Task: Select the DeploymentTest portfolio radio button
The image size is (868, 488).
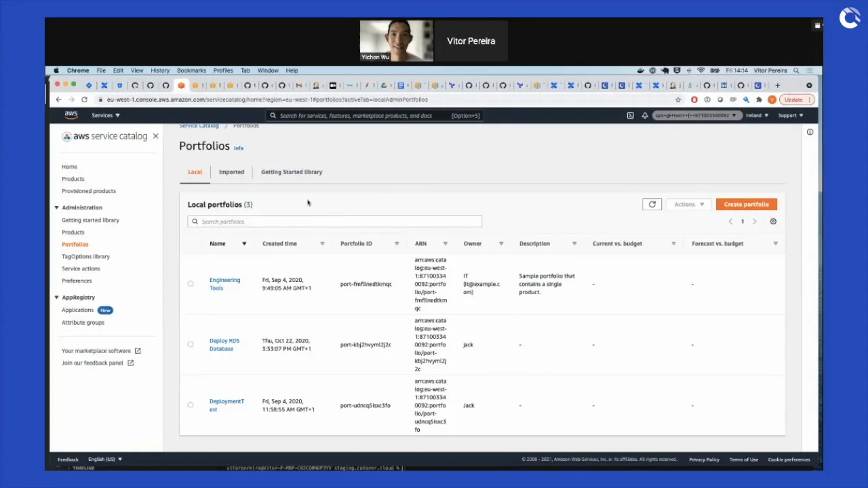Action: (x=191, y=405)
